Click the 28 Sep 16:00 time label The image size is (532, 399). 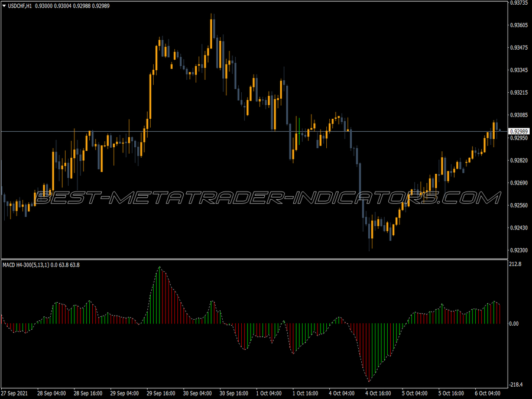pyautogui.click(x=88, y=393)
